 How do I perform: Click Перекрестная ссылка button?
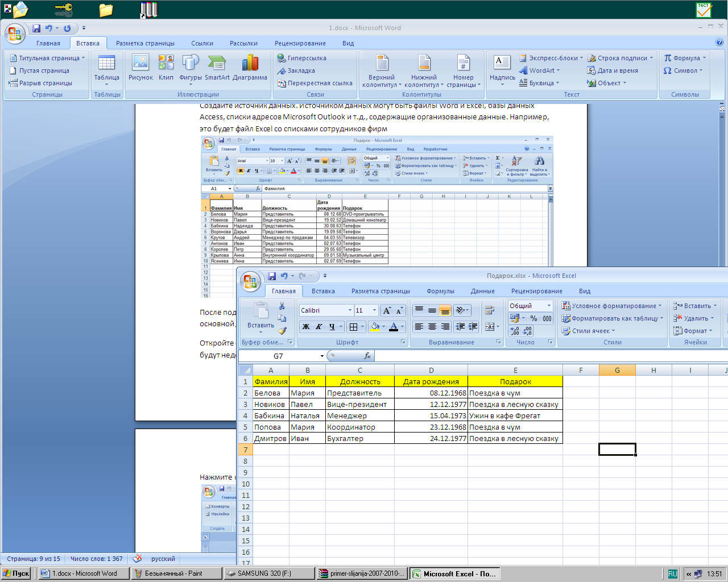(315, 83)
